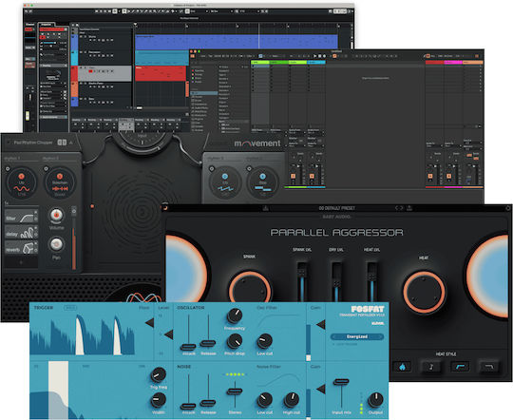Viewport: 513px width, 420px height.
Task: Open the Energized preset selector in Fosfat
Action: coord(357,336)
